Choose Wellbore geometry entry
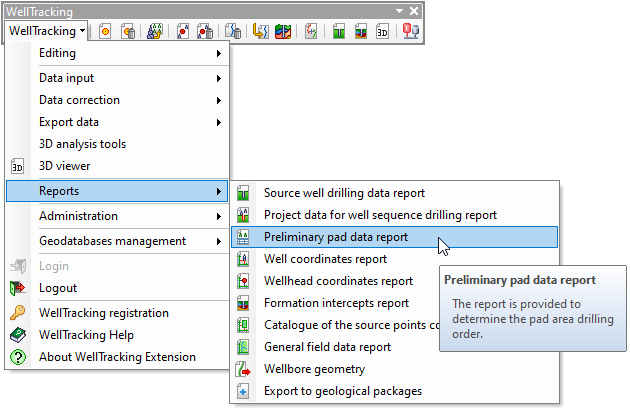 click(x=395, y=369)
